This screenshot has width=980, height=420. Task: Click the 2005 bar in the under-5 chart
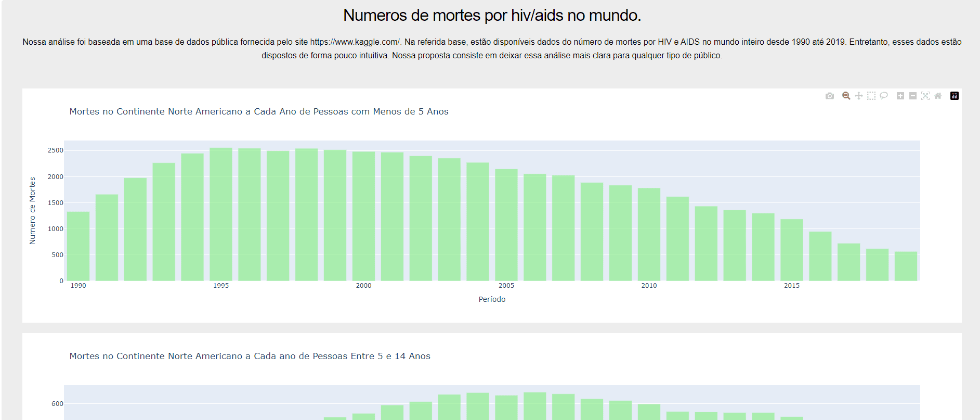pyautogui.click(x=506, y=225)
